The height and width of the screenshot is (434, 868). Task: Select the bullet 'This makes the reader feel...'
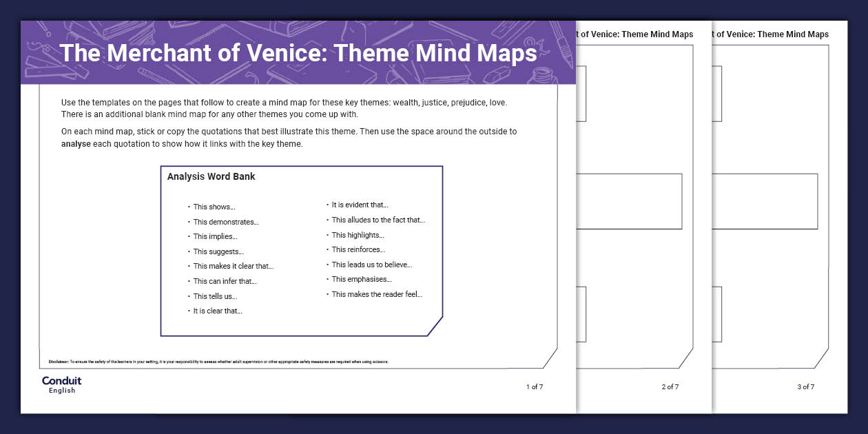coord(376,293)
